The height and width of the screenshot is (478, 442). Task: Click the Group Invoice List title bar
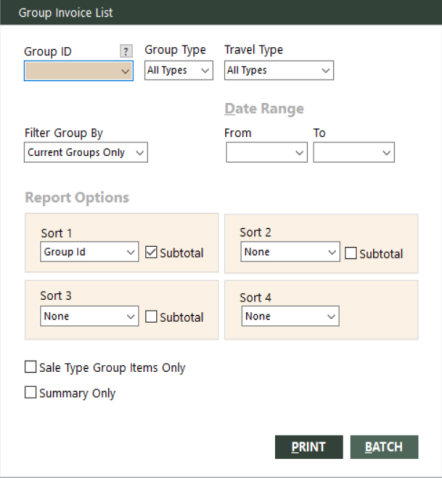(221, 12)
